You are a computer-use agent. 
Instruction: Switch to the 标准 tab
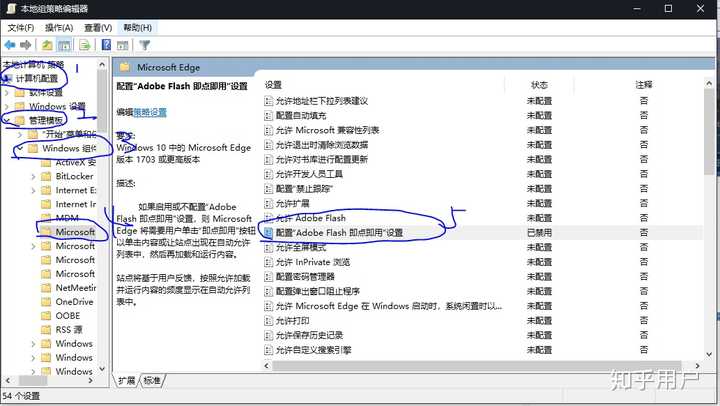[x=152, y=380]
